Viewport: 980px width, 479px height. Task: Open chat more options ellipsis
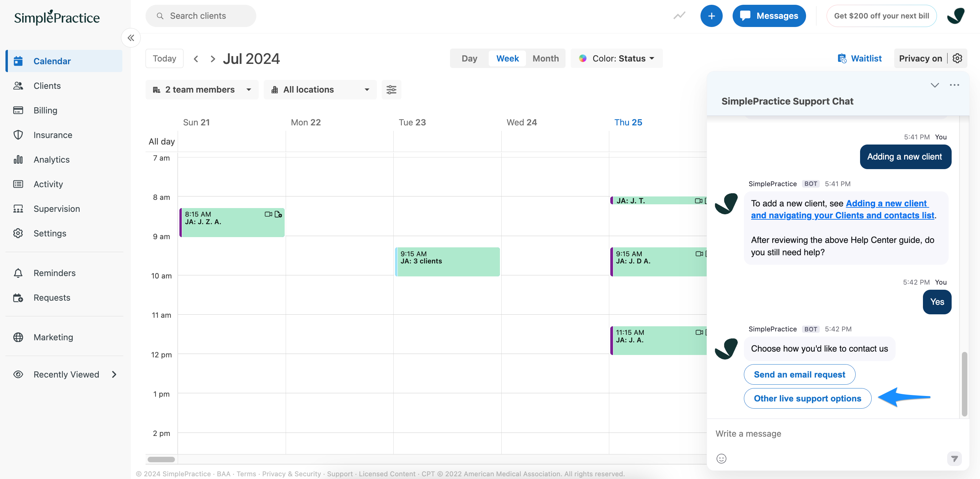(954, 85)
